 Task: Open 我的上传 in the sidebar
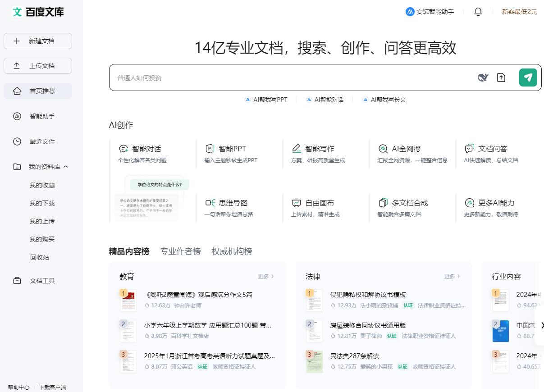[x=42, y=221]
